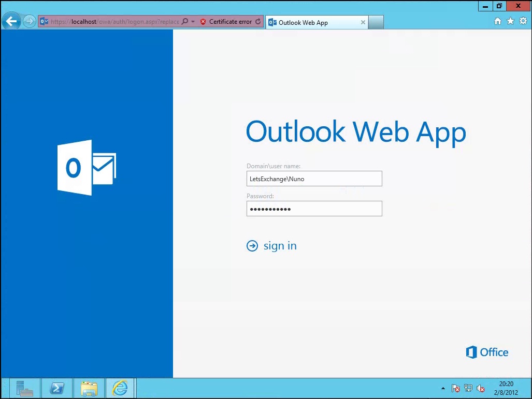Click the address bar URL field

click(114, 21)
